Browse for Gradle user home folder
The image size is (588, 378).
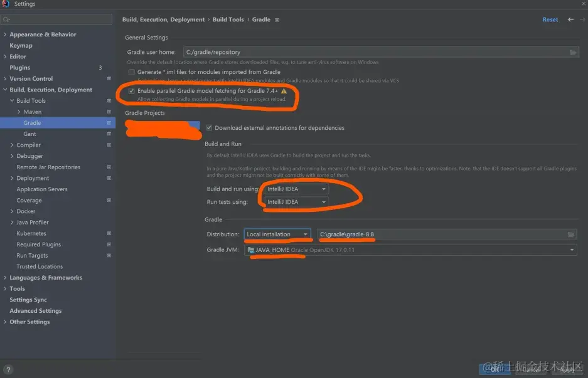[572, 52]
